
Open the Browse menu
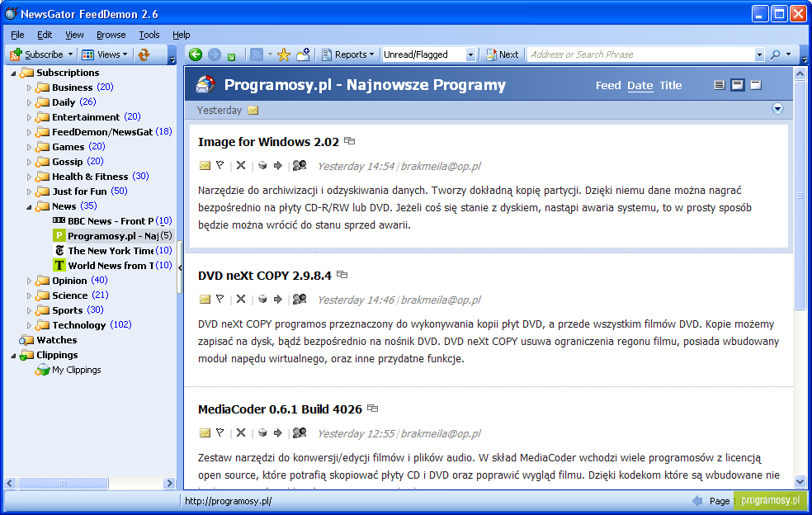111,35
